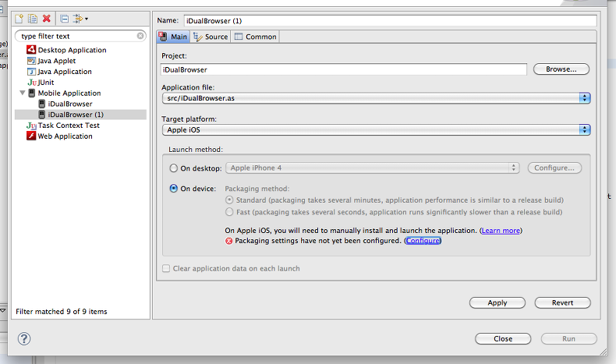Select the iDualBrowser (1) configuration
This screenshot has height=364, width=616.
pyautogui.click(x=76, y=115)
